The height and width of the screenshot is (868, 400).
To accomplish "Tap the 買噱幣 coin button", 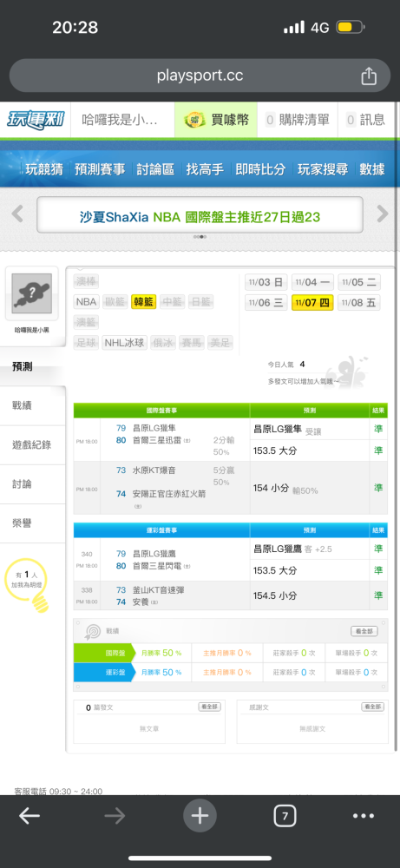I will click(x=216, y=120).
